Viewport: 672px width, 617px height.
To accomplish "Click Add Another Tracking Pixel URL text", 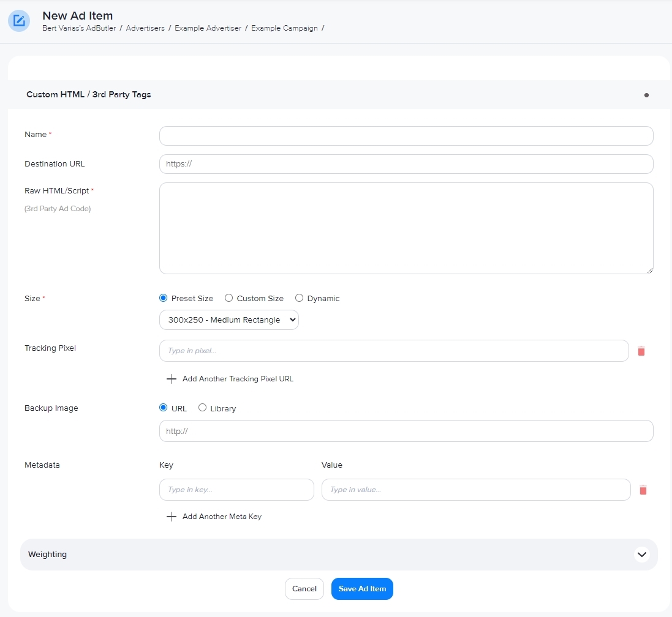I will (238, 379).
